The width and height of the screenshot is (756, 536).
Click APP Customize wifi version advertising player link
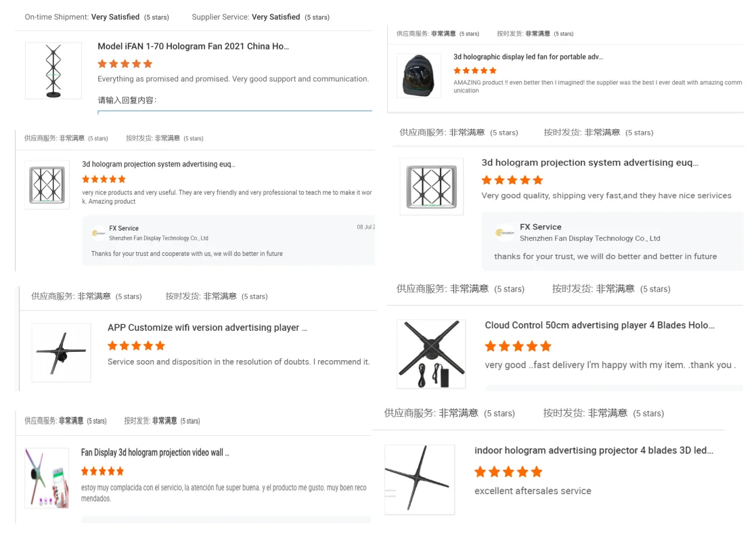point(207,328)
